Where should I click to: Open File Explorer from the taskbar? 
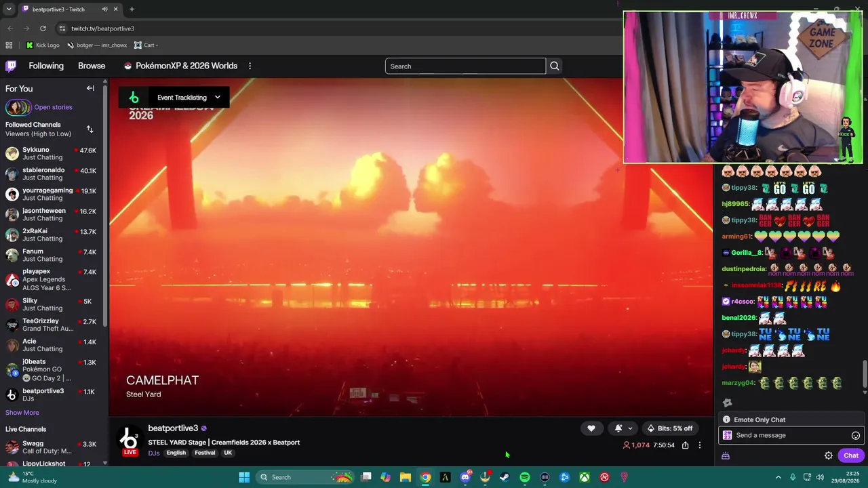pyautogui.click(x=406, y=477)
